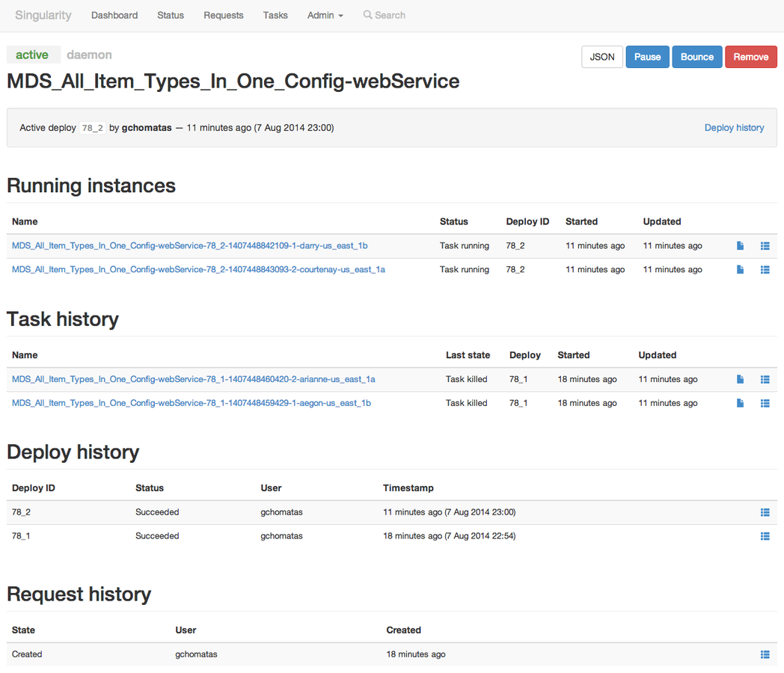This screenshot has width=784, height=673.
Task: View details icon for Created request row
Action: [x=765, y=654]
